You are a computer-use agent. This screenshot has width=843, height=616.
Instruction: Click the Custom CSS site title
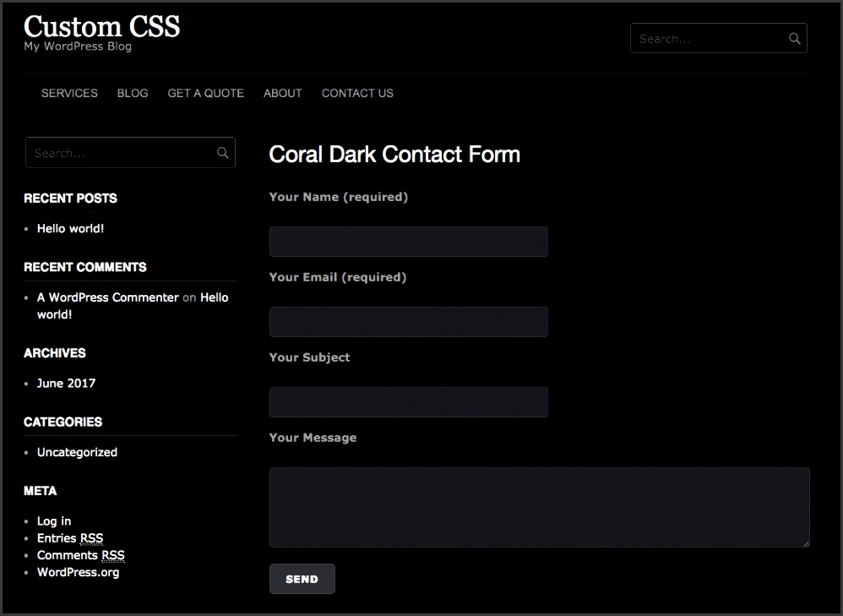pyautogui.click(x=101, y=26)
